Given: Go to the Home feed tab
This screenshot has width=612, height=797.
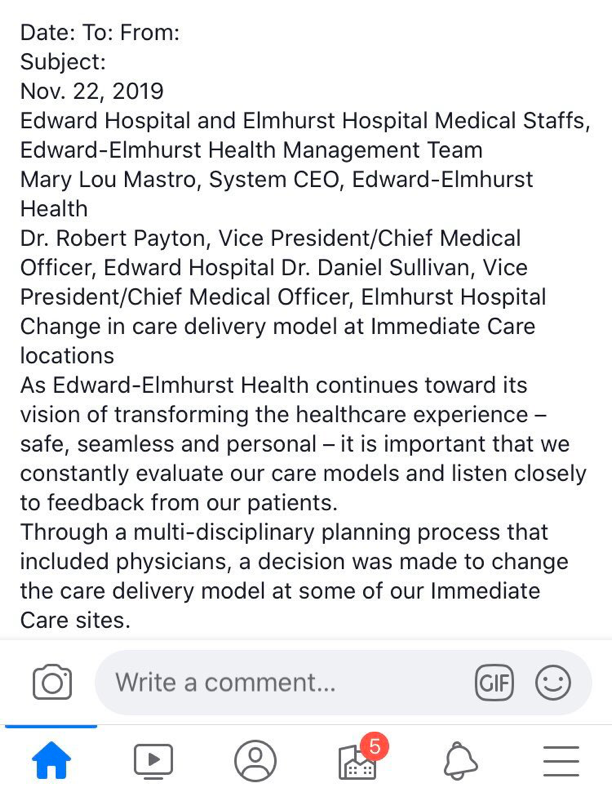Looking at the screenshot, I should [x=52, y=761].
